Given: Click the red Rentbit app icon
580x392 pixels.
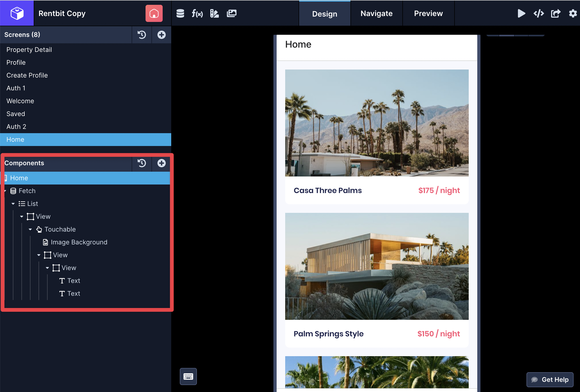Looking at the screenshot, I should click(154, 13).
